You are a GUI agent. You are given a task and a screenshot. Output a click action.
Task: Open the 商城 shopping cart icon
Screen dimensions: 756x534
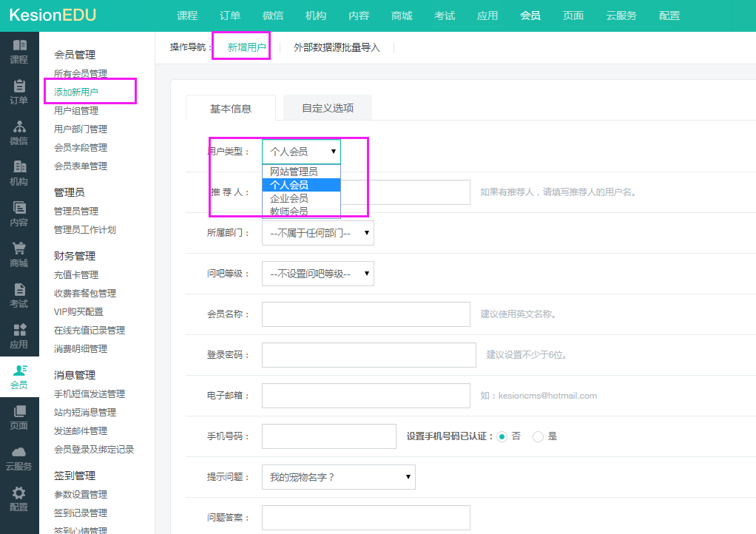click(19, 249)
